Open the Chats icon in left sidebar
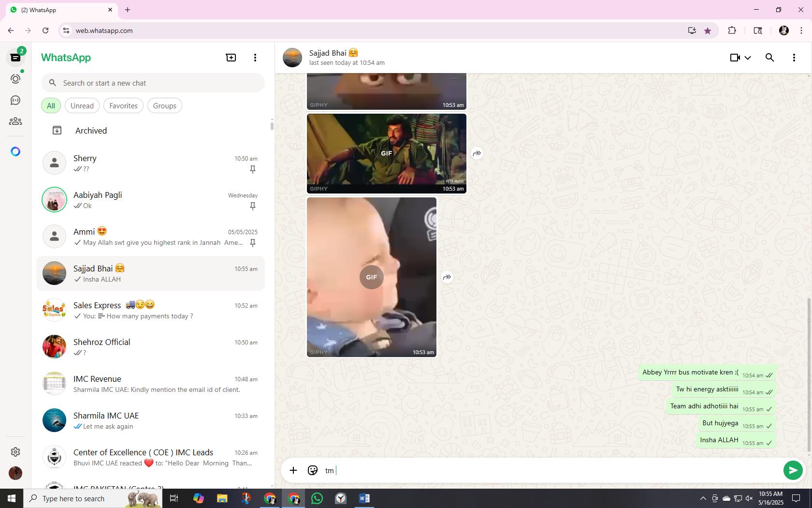 click(x=15, y=58)
